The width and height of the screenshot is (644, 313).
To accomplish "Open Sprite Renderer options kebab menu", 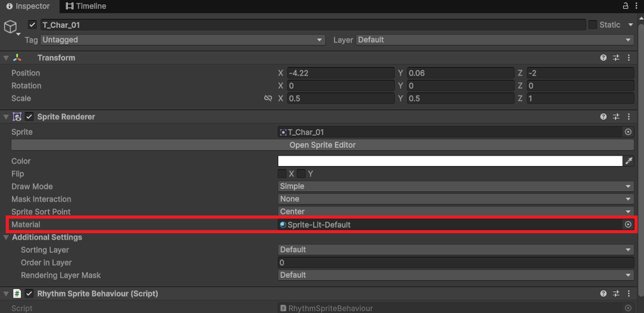I will [629, 117].
